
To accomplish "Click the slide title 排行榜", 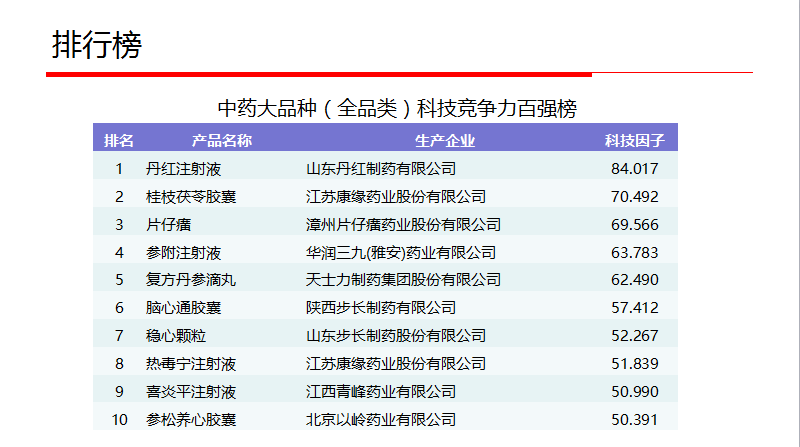I will (x=96, y=44).
